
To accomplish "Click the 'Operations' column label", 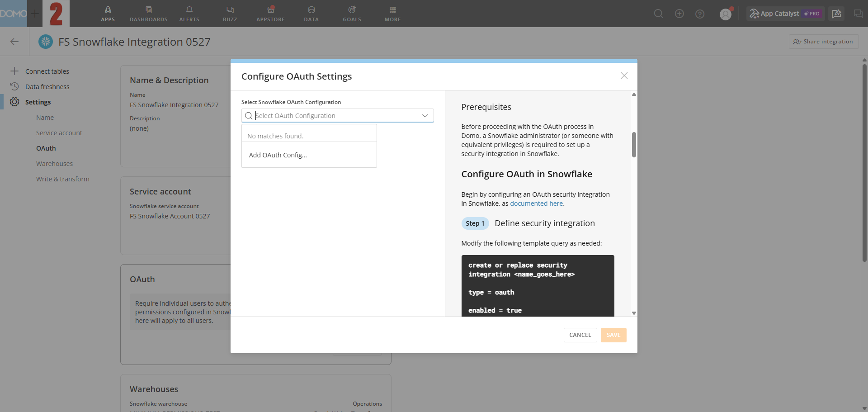I will pos(367,404).
